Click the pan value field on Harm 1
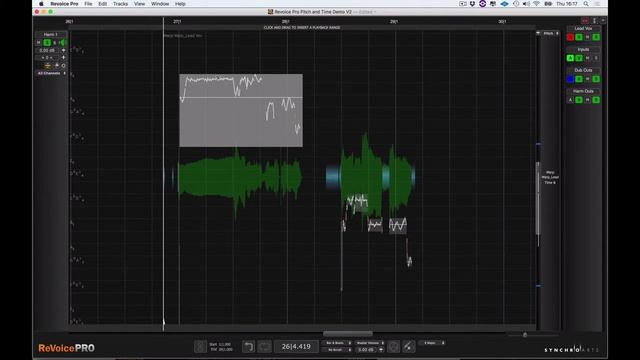The width and height of the screenshot is (640, 360). click(47, 58)
